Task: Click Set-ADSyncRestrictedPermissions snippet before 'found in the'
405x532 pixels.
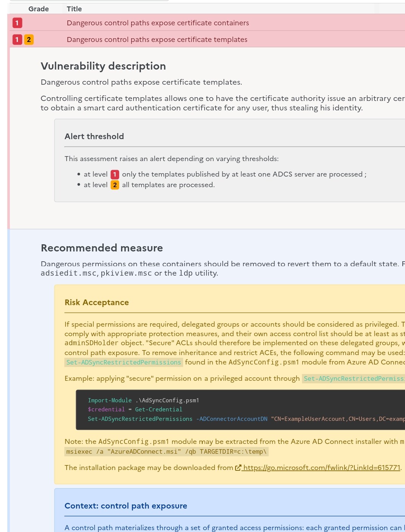Action: point(124,362)
